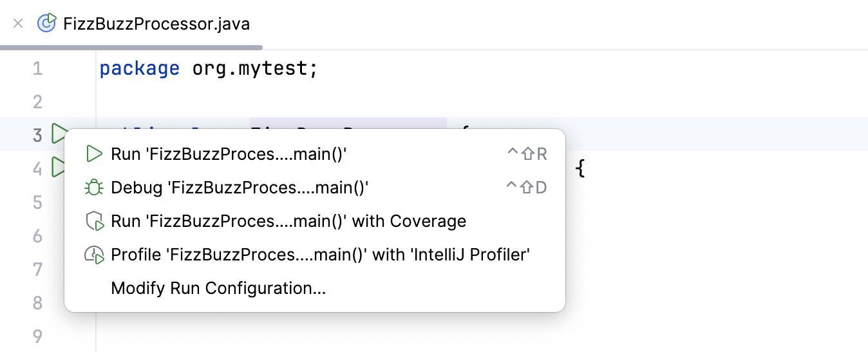Click line number 1 in the gutter
Screen dimensions: 868x352
point(37,68)
